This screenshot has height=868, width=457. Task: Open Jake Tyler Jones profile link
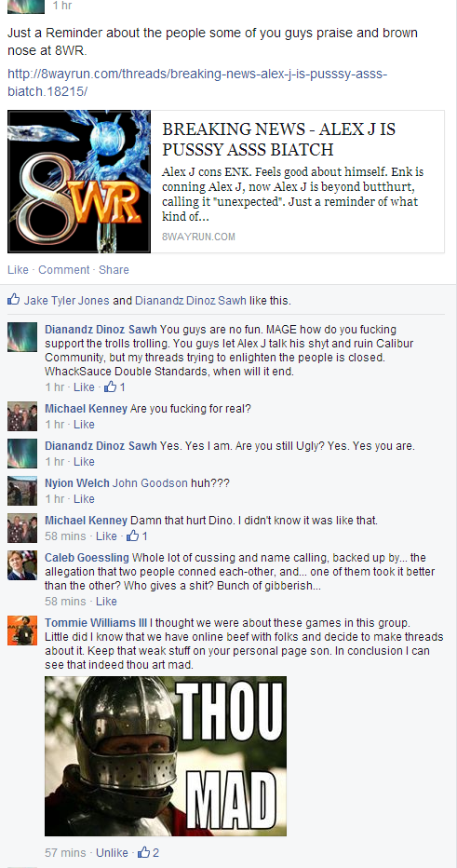click(x=66, y=301)
